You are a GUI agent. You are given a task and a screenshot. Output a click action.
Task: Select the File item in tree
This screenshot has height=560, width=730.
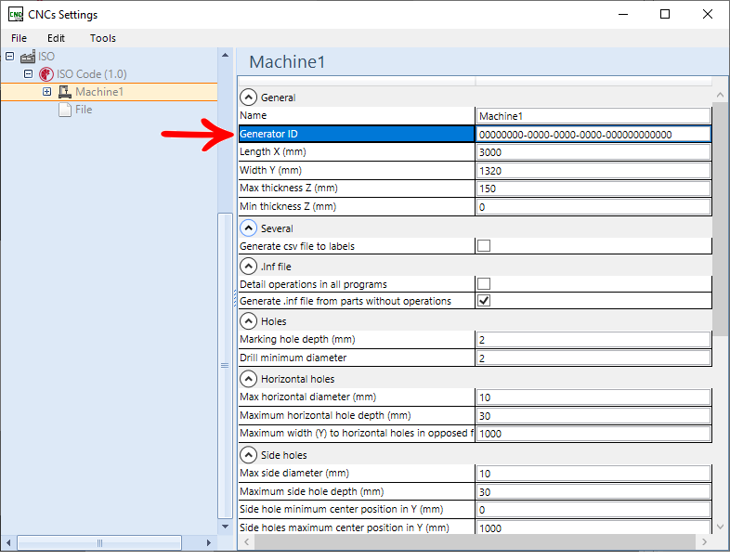click(84, 110)
